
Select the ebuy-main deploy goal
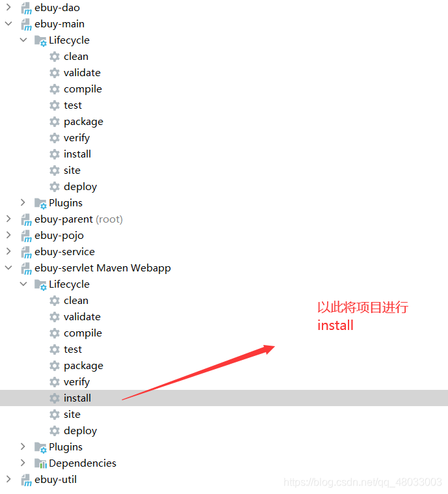80,187
